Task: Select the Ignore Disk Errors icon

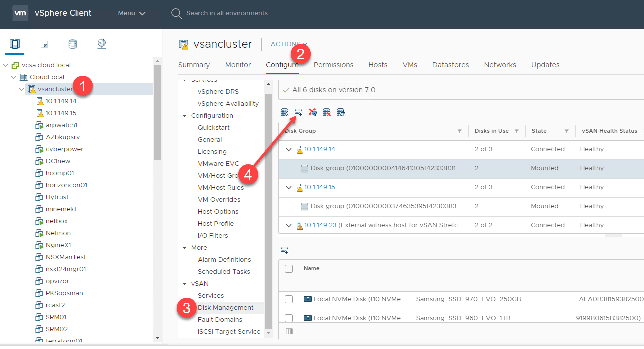Action: pos(313,112)
